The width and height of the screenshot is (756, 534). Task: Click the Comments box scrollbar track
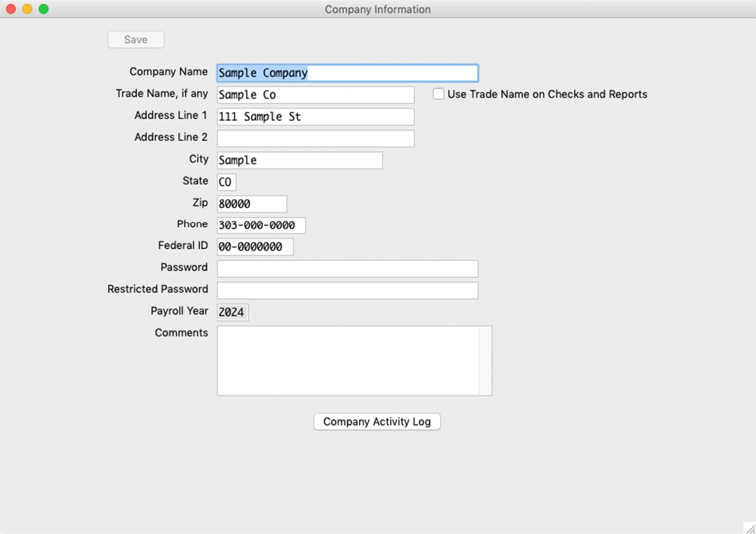pyautogui.click(x=486, y=360)
